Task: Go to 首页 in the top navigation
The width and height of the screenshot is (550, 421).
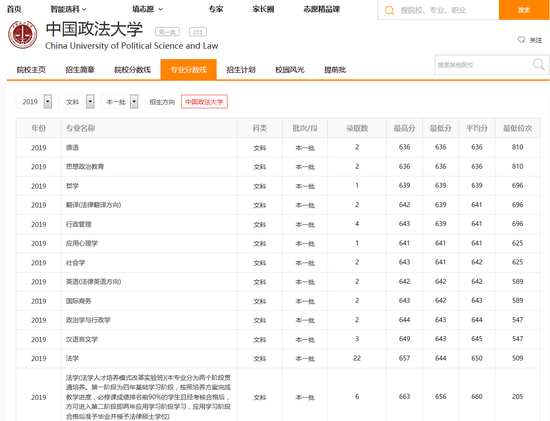Action: point(14,9)
